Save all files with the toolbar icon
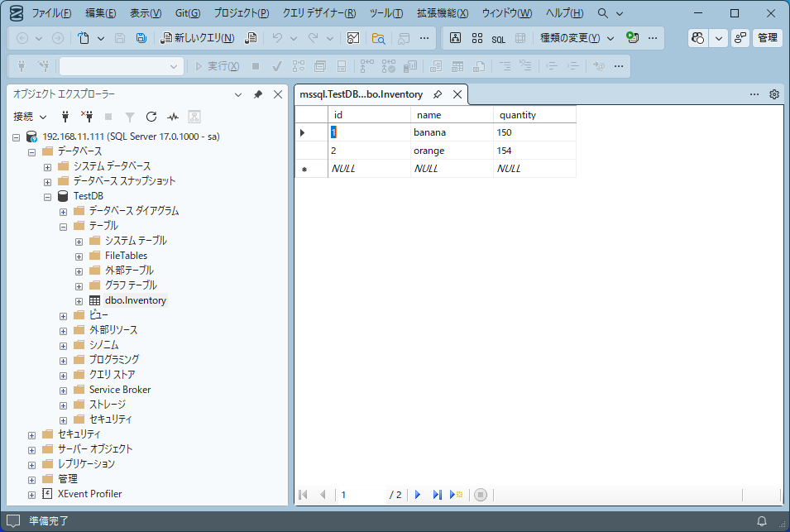This screenshot has height=532, width=790. pyautogui.click(x=141, y=38)
